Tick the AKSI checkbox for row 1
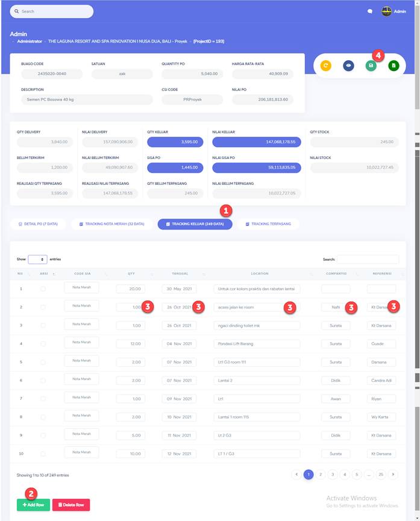Screen dimensions: 420x521 [43, 289]
